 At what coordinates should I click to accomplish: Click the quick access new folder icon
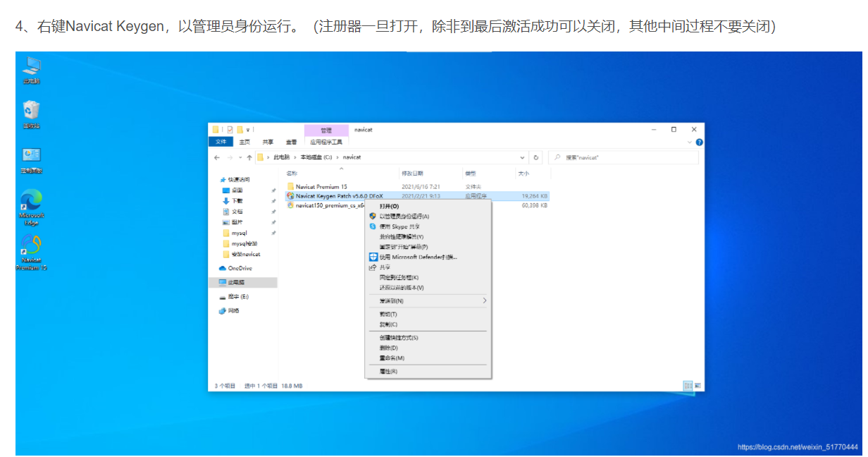point(240,130)
